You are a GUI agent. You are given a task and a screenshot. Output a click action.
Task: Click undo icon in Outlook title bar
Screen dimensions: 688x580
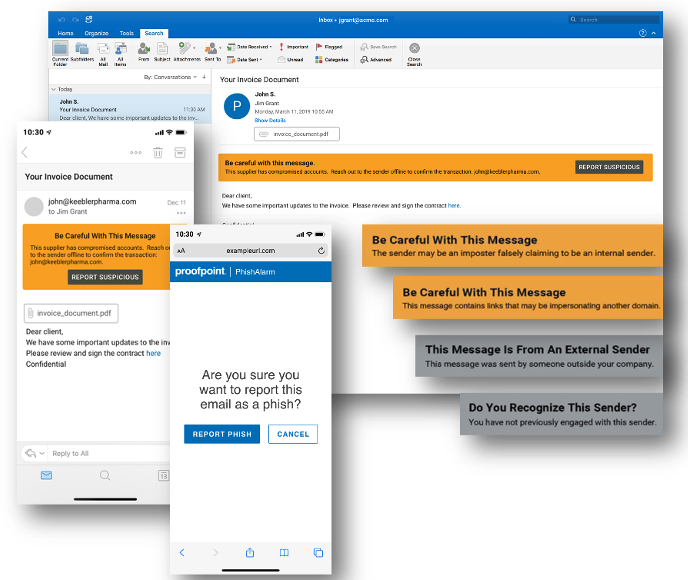coord(61,19)
